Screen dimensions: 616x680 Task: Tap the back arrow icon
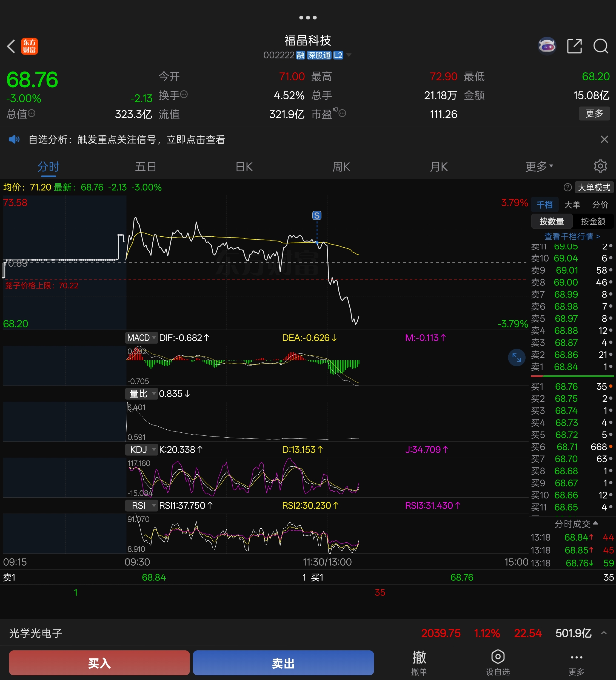tap(11, 46)
